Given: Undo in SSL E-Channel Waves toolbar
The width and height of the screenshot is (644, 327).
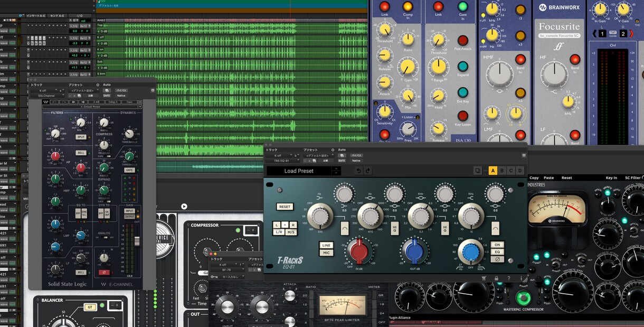Looking at the screenshot, I should [55, 102].
